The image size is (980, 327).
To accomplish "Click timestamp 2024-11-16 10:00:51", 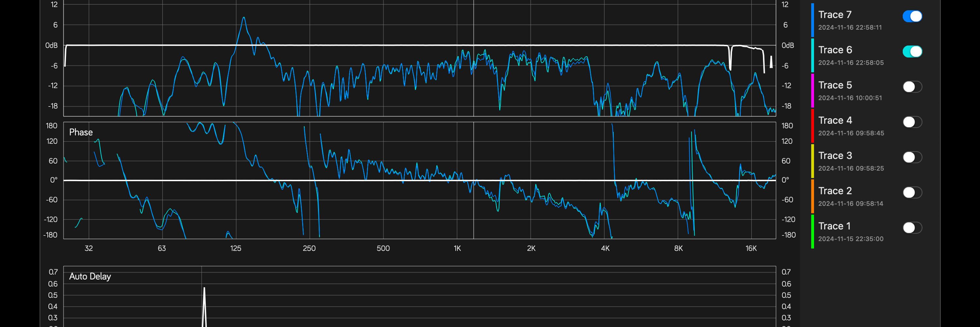I will pyautogui.click(x=850, y=98).
